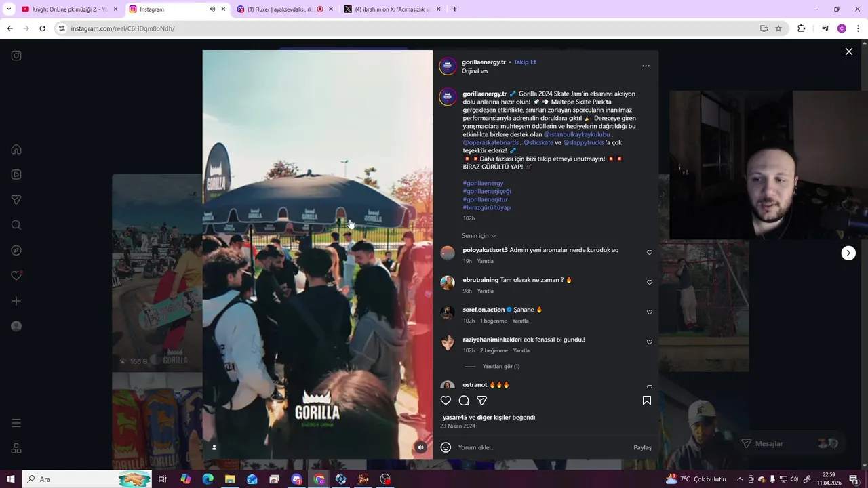Like the reel with the heart icon
This screenshot has height=488, width=868.
(446, 401)
